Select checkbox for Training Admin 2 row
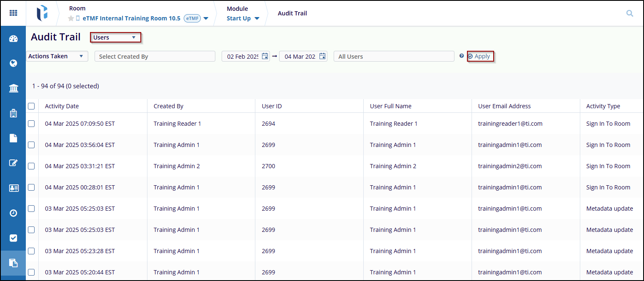Screen dimensions: 644x281 (x=31, y=166)
